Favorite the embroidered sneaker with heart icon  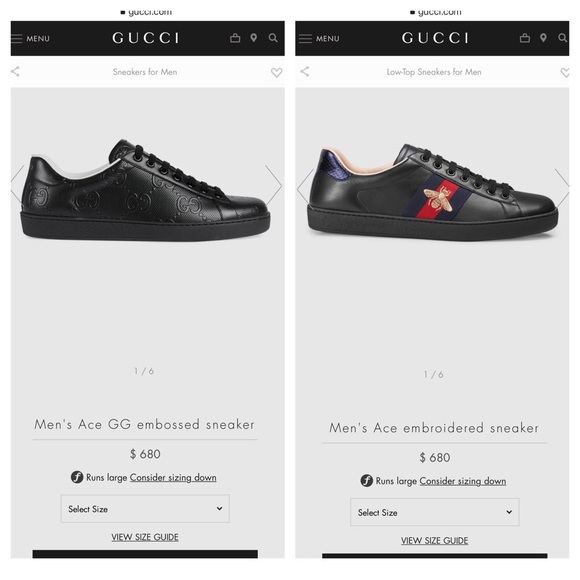click(x=565, y=72)
